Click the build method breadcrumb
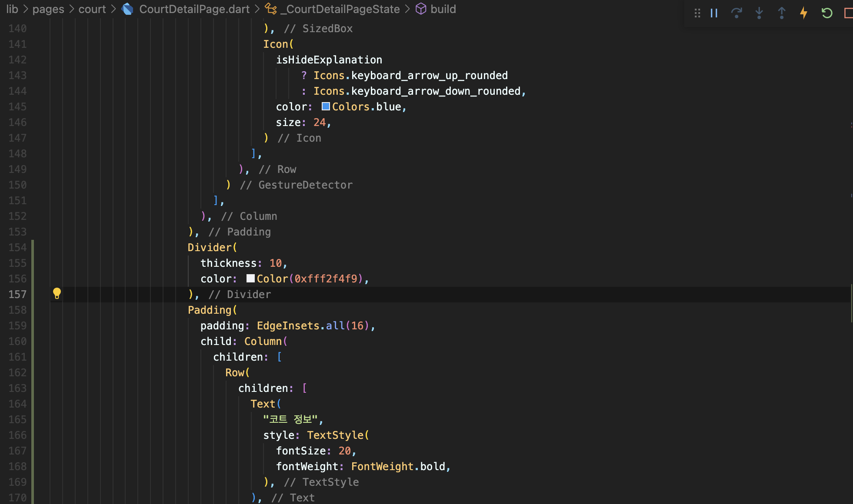The image size is (853, 504). 443,9
